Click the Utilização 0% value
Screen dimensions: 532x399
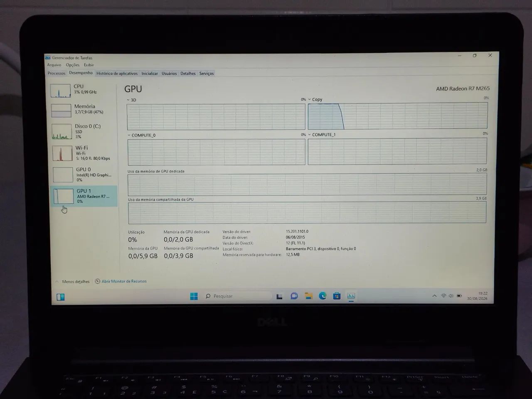click(133, 240)
